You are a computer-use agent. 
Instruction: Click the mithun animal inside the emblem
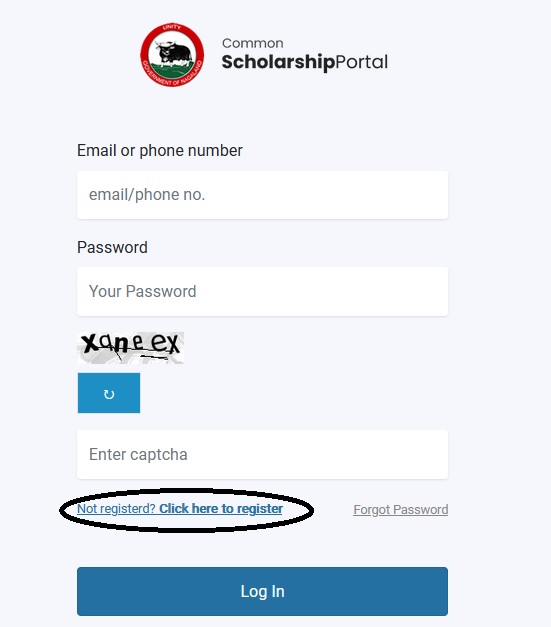174,54
